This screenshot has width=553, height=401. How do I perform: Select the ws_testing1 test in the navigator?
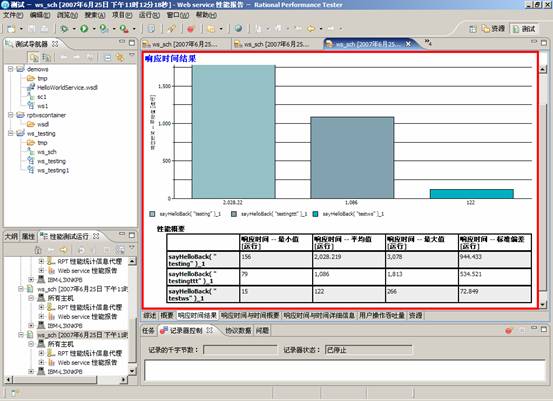(53, 170)
